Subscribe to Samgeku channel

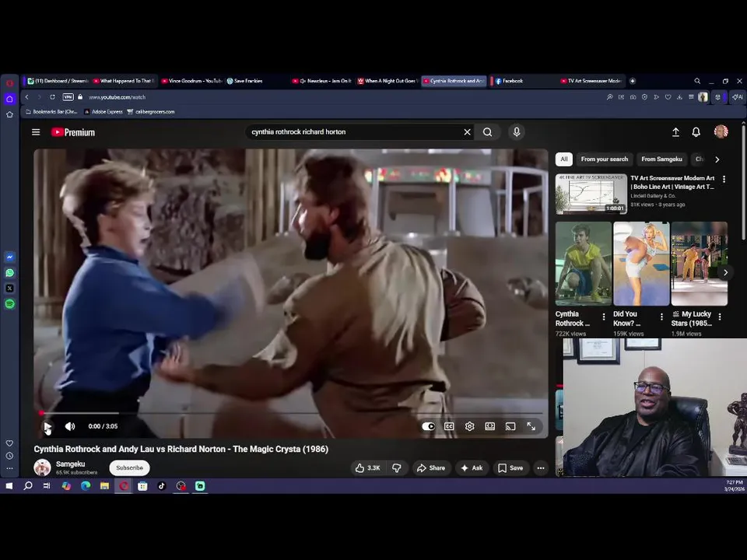pyautogui.click(x=130, y=467)
